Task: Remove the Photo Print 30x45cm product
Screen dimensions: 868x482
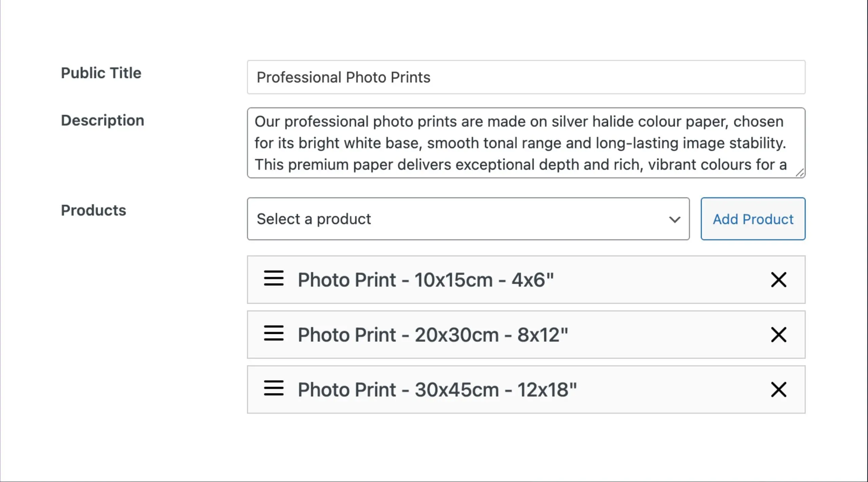Action: coord(778,389)
